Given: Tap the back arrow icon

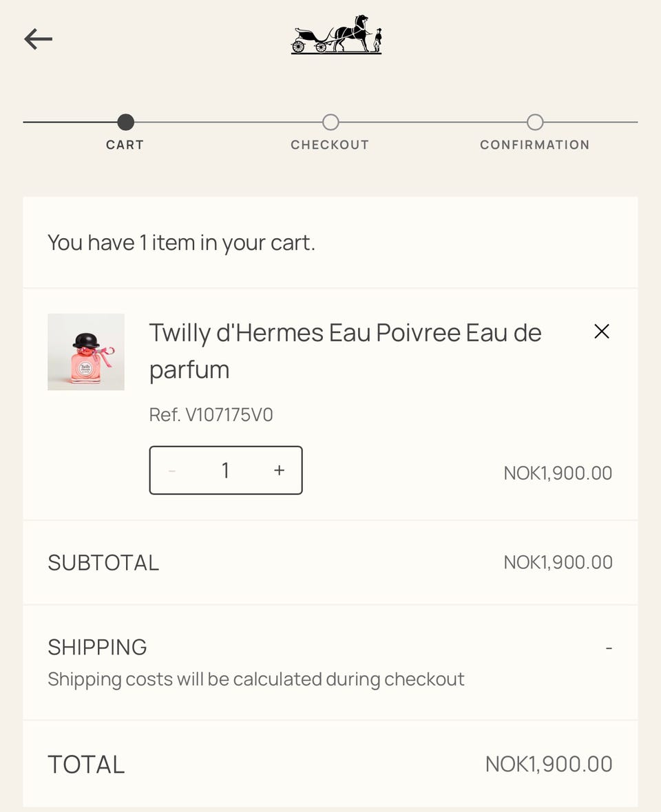Looking at the screenshot, I should tap(39, 39).
